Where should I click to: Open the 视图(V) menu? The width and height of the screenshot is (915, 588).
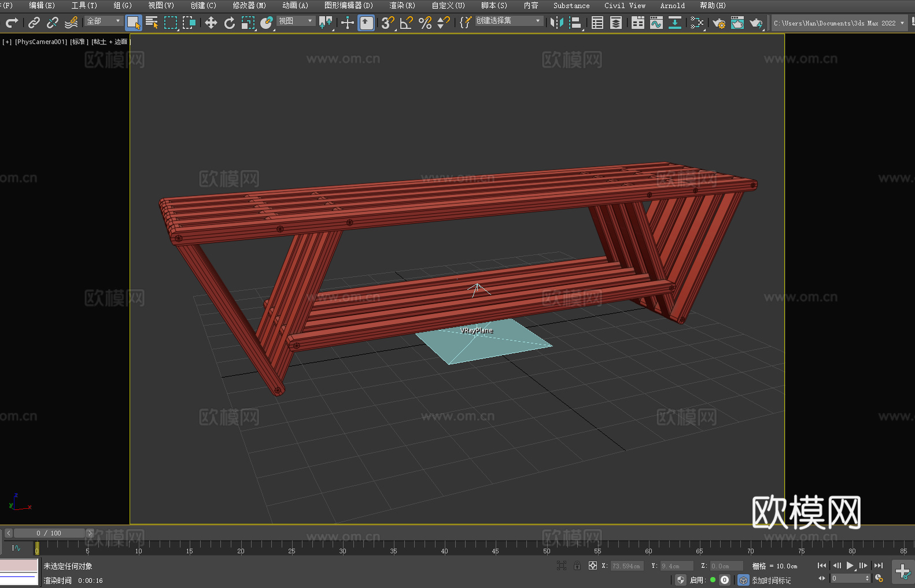[161, 5]
